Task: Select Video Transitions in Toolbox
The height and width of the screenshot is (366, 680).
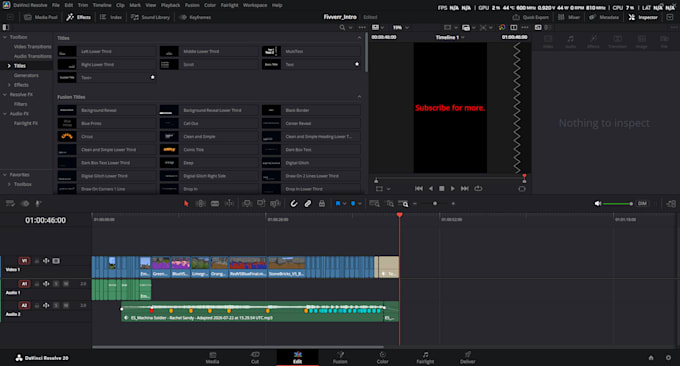Action: point(33,47)
